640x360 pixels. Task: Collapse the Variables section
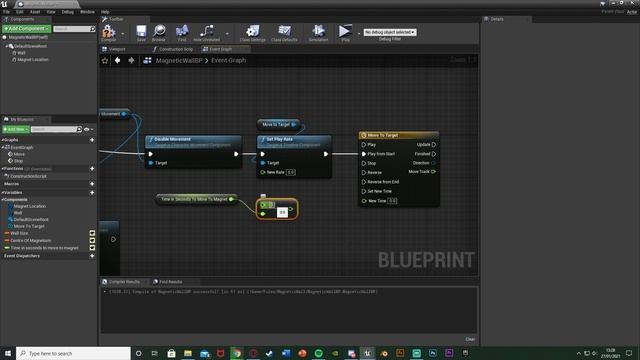(2, 193)
